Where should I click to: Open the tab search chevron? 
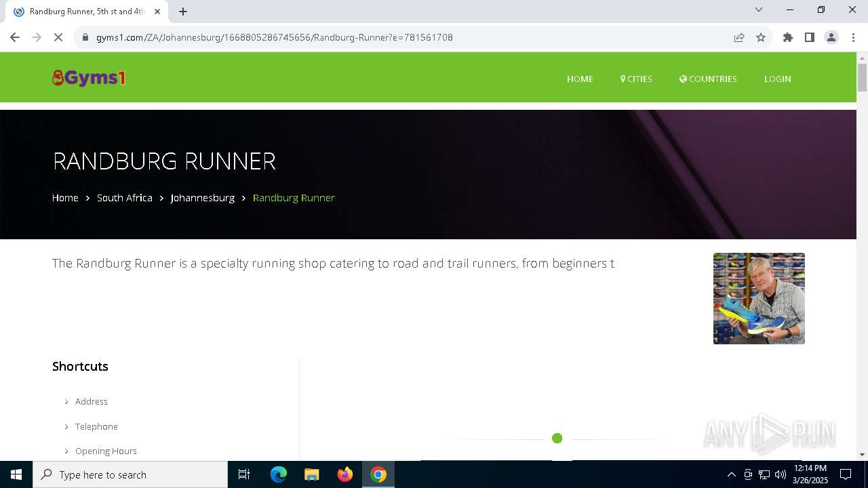pos(759,9)
